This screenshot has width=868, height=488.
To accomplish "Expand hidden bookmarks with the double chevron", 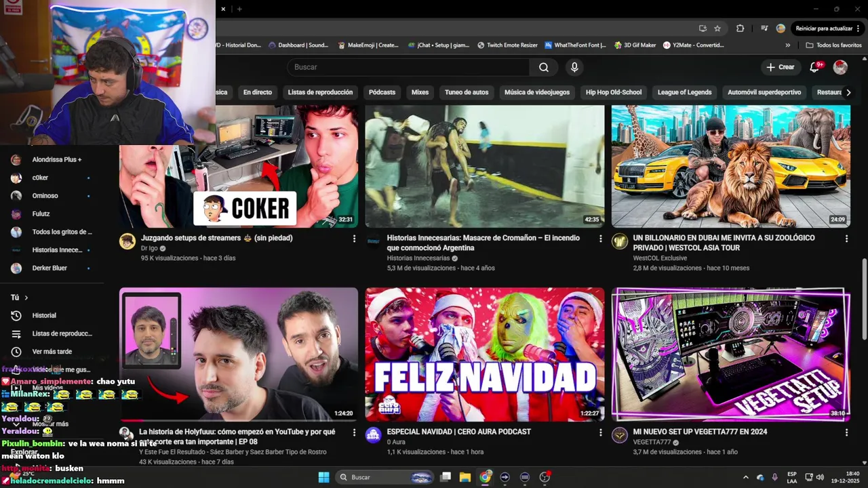I will (788, 45).
